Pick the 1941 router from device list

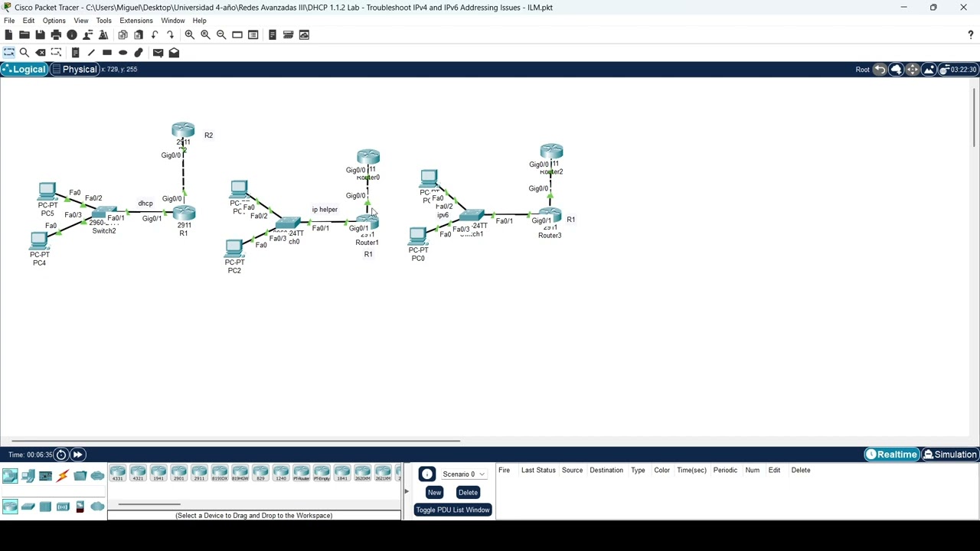(158, 474)
